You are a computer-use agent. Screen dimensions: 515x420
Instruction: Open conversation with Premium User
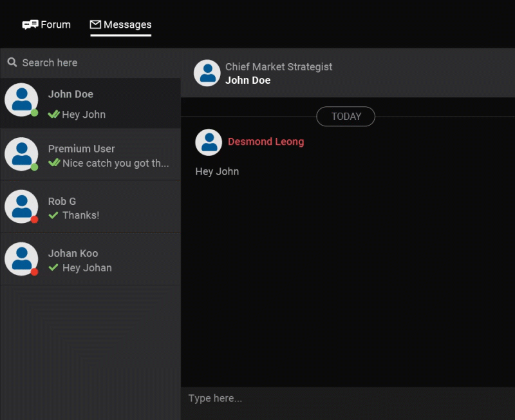pyautogui.click(x=90, y=155)
